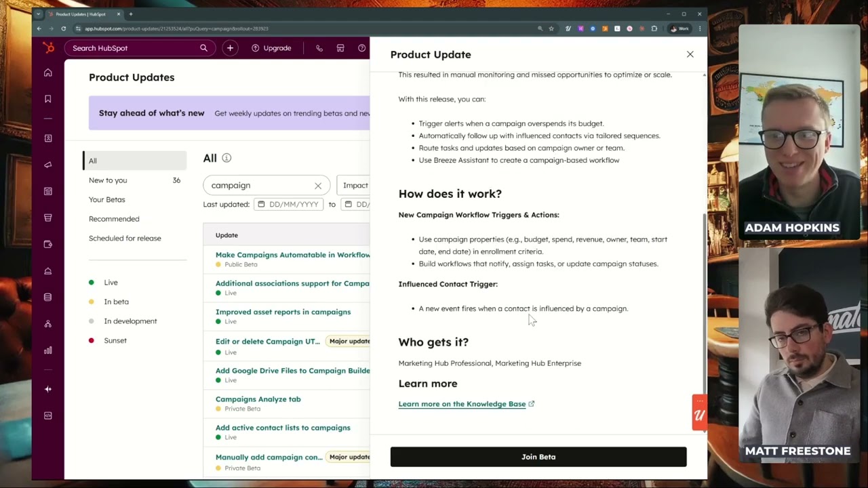Open Improved asset reports in campaigns
868x488 pixels.
(283, 312)
